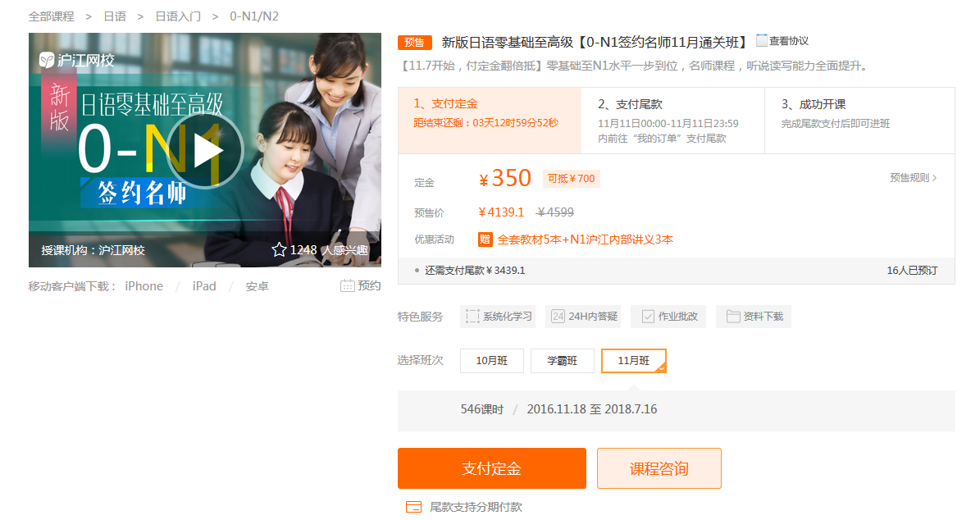
Task: Click the orange 赠 gift badge
Action: (x=485, y=239)
